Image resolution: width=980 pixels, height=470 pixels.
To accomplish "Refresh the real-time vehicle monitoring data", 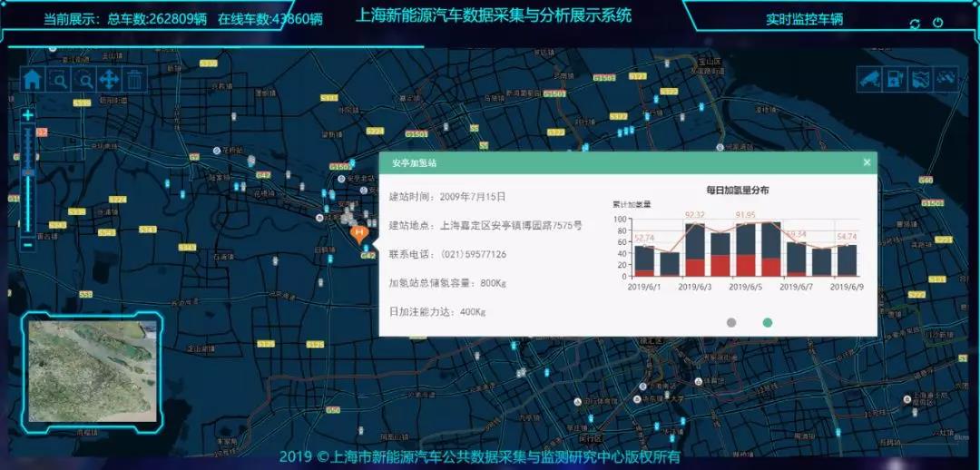I will pos(915,24).
